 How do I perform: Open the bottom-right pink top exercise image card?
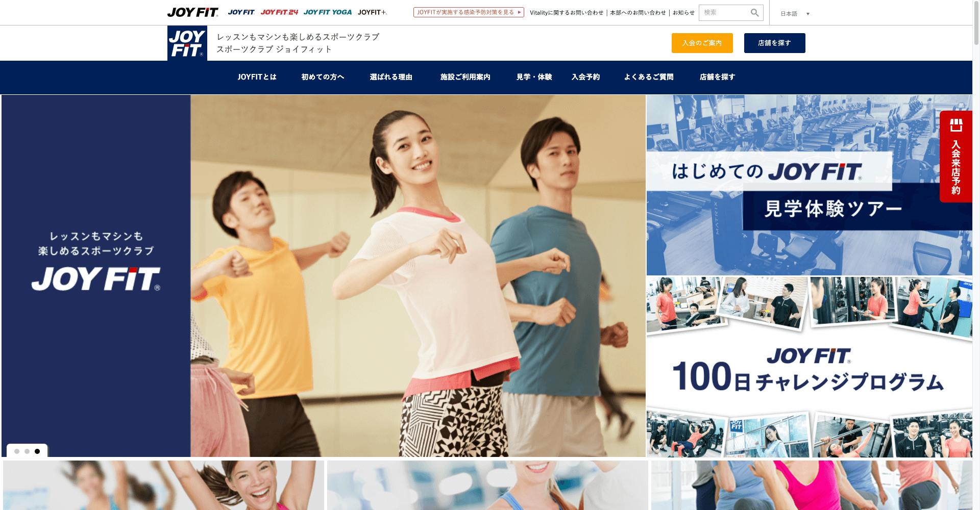coord(812,485)
